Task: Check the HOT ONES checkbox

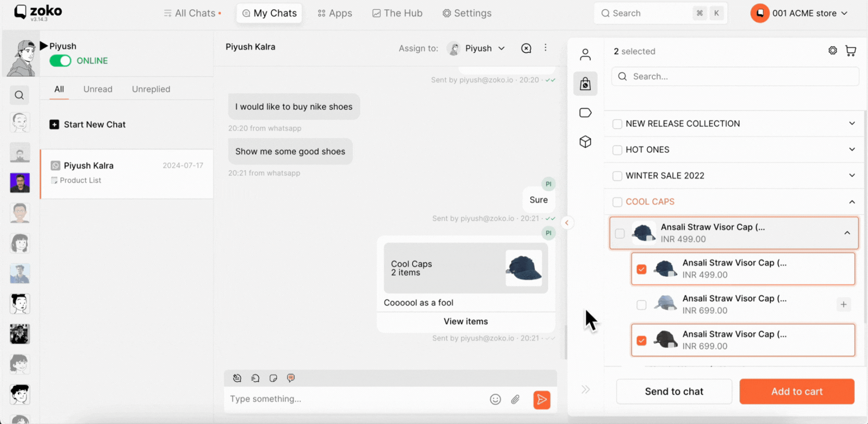Action: (x=617, y=150)
